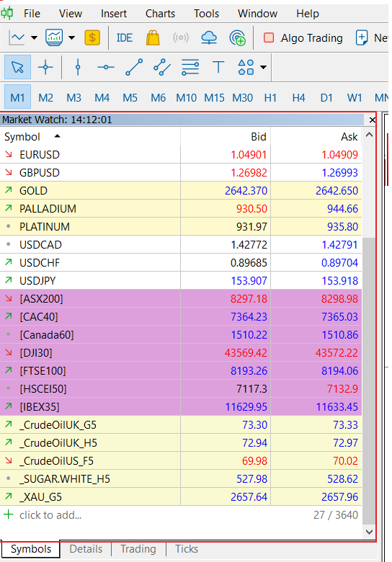Switch to M15 timeframe
The image size is (392, 562).
214,97
